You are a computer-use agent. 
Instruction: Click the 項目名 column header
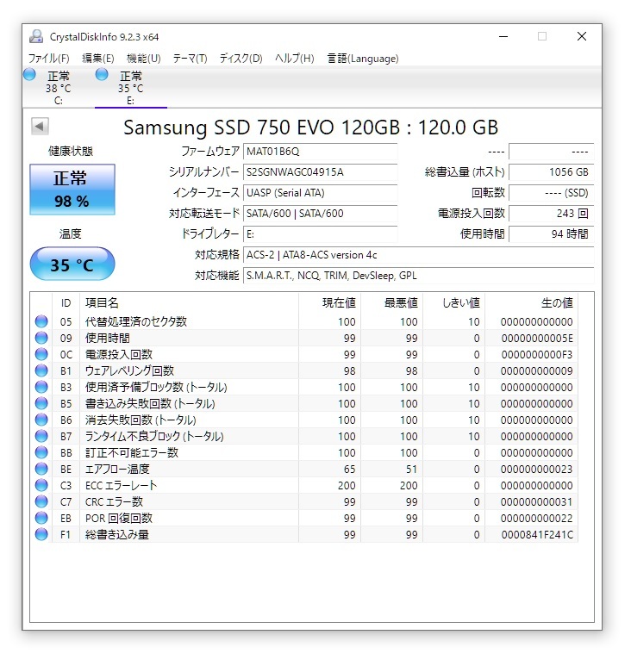[x=189, y=303]
